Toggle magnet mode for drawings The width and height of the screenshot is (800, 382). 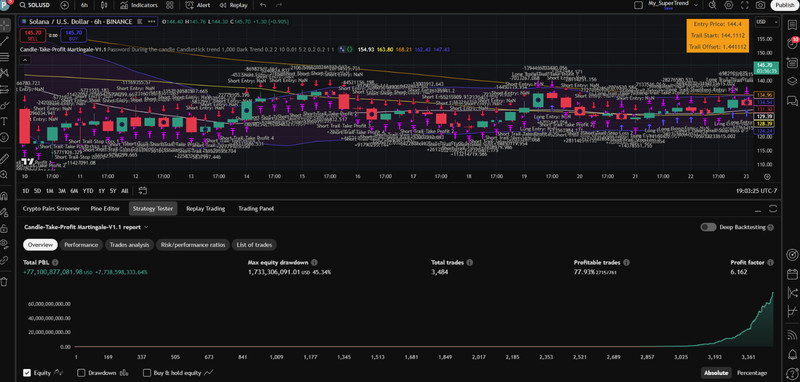[5, 195]
